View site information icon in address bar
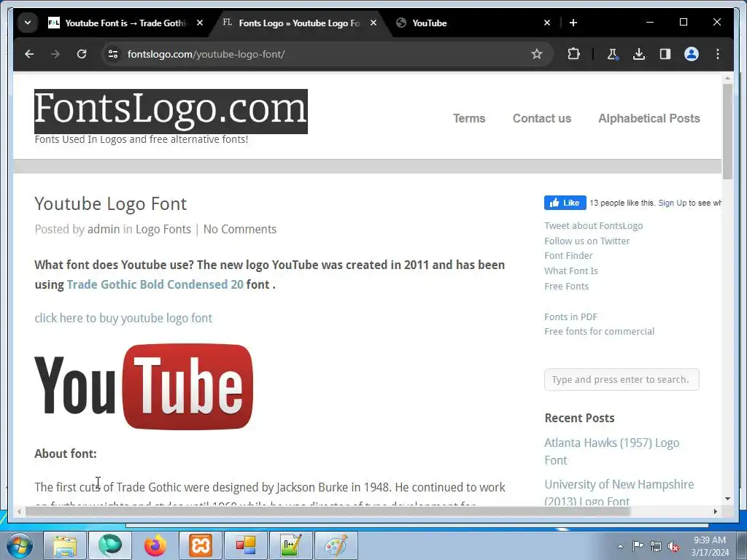The height and width of the screenshot is (560, 747). 113,54
